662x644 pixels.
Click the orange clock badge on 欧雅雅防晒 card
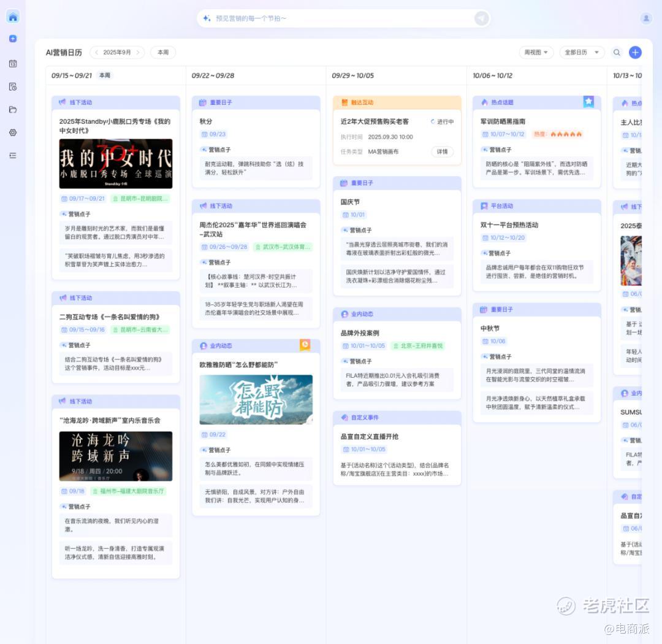305,345
